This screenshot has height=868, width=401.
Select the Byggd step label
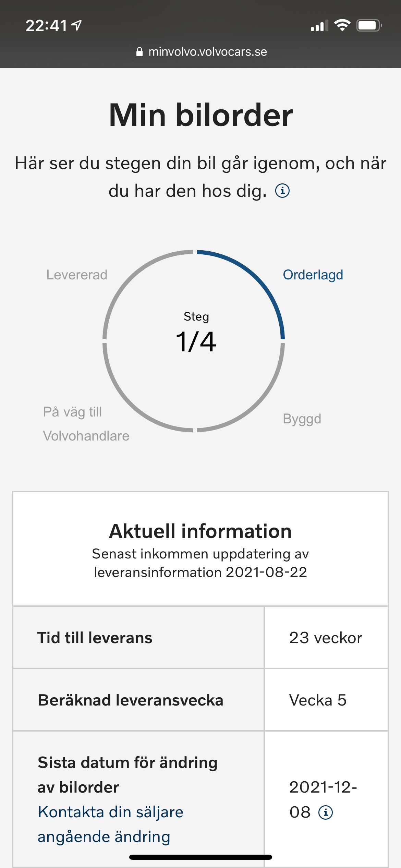[302, 419]
